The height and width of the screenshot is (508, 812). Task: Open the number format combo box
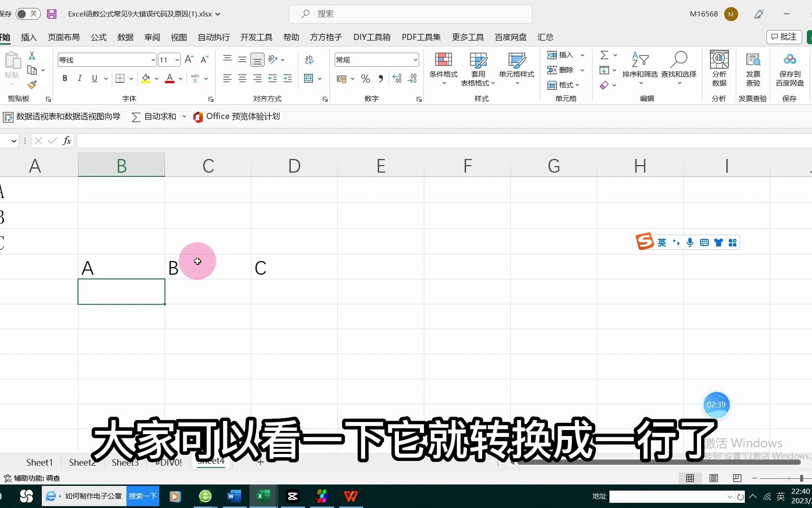(376, 60)
